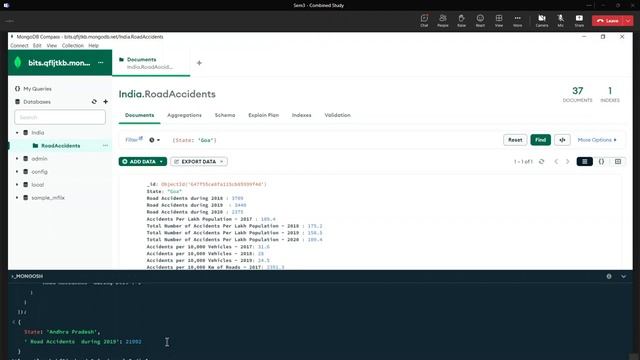Switch to table document view
The height and width of the screenshot is (360, 640).
618,162
